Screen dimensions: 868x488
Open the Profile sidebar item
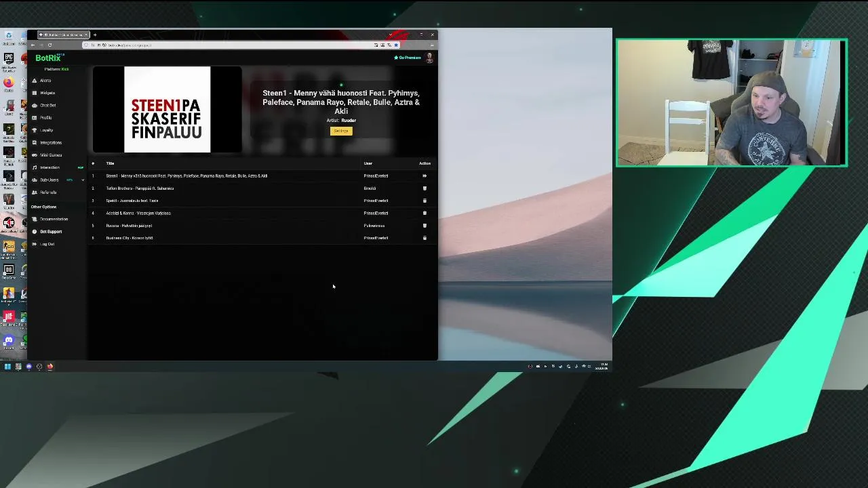pyautogui.click(x=45, y=118)
